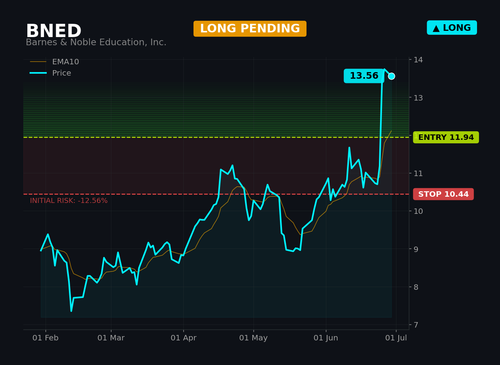Click the 01 Feb axis label
Viewport: 500px width, 365px height.
click(45, 338)
